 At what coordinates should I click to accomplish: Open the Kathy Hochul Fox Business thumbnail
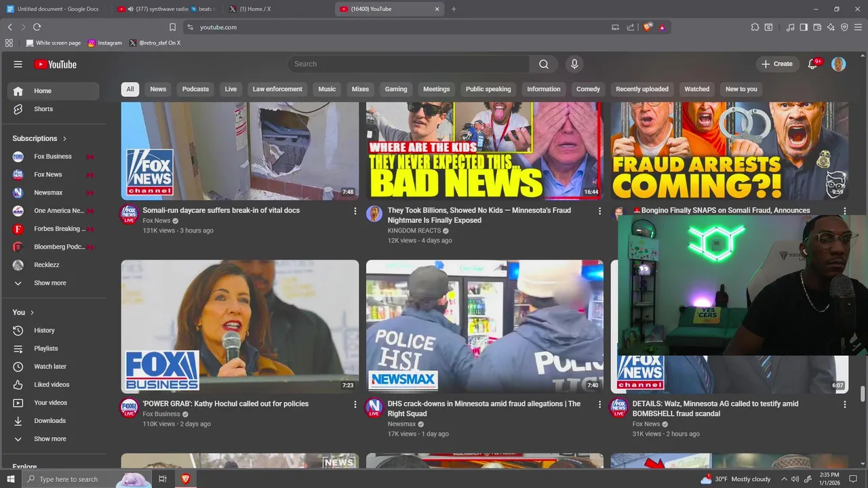tap(240, 327)
